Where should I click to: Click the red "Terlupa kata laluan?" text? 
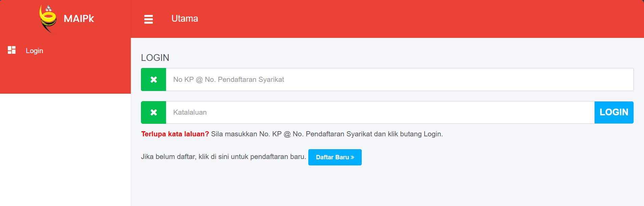click(175, 134)
